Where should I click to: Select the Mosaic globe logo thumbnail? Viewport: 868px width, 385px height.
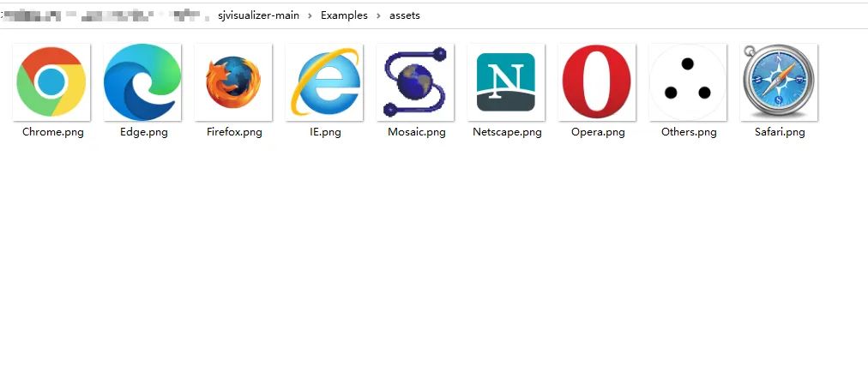[x=415, y=81]
